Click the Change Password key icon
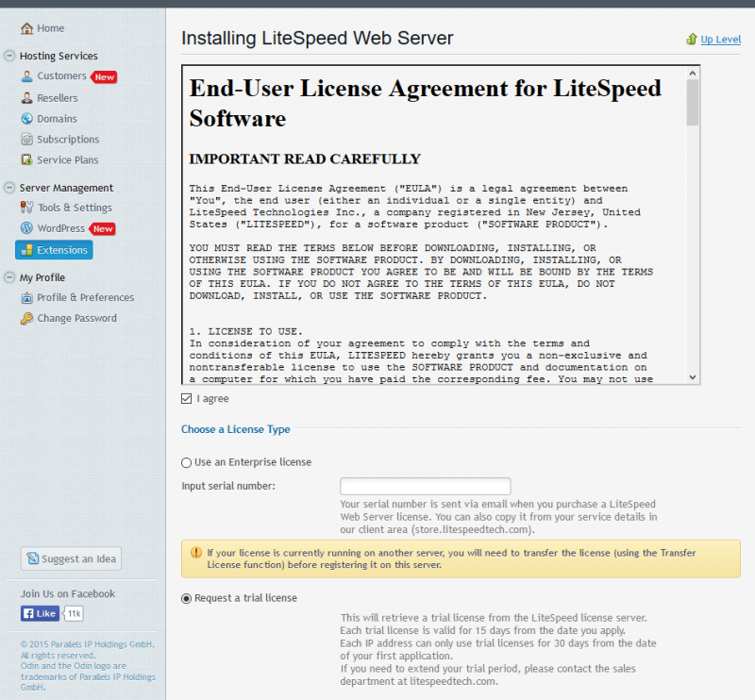755x700 pixels. tap(27, 318)
